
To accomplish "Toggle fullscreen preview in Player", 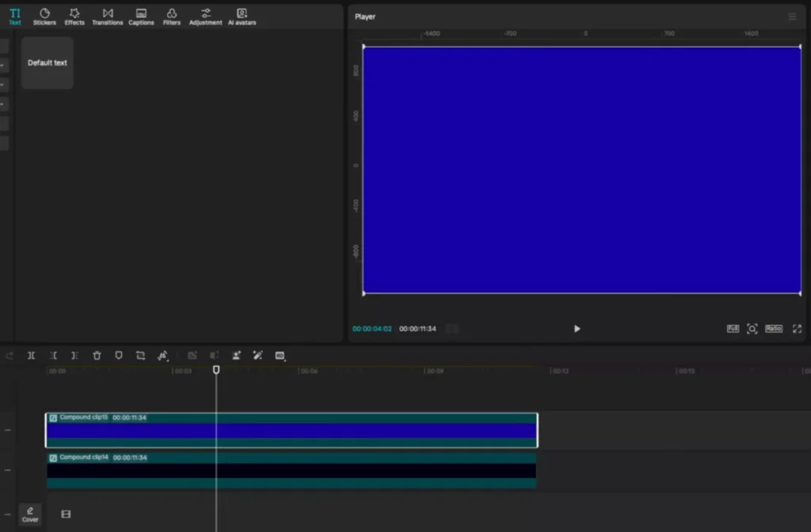I will tap(797, 329).
